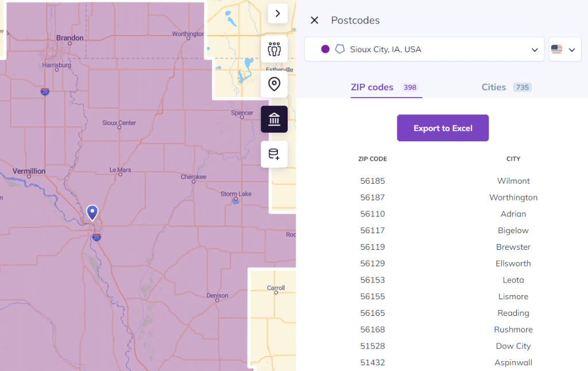Click the purple color dot for Sioux City
588x371 pixels.
[x=325, y=49]
